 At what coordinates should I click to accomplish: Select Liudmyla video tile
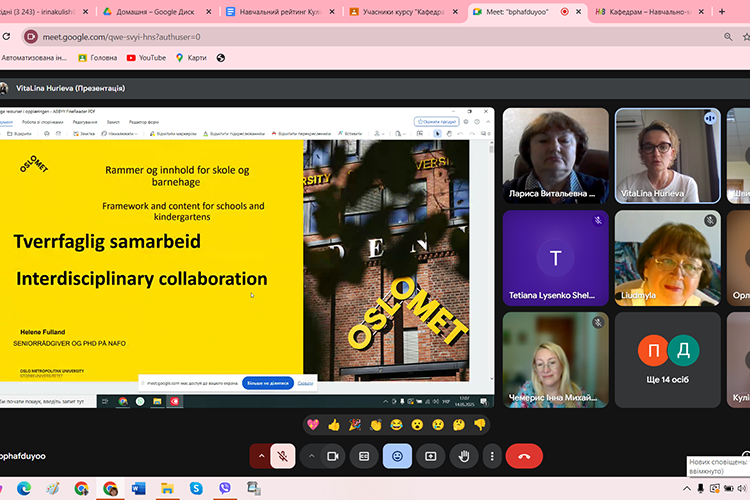coord(667,258)
